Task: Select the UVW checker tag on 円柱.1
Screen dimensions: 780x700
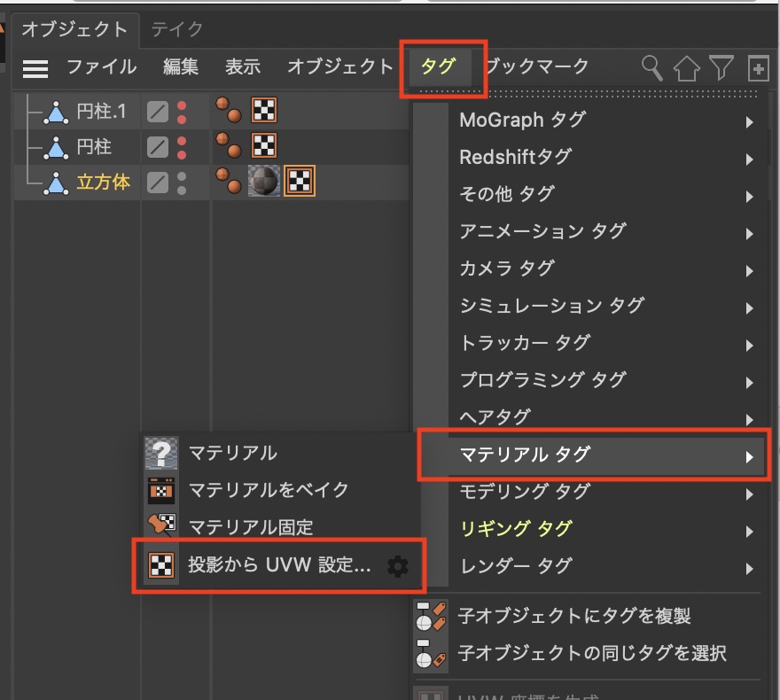Action: [x=264, y=111]
